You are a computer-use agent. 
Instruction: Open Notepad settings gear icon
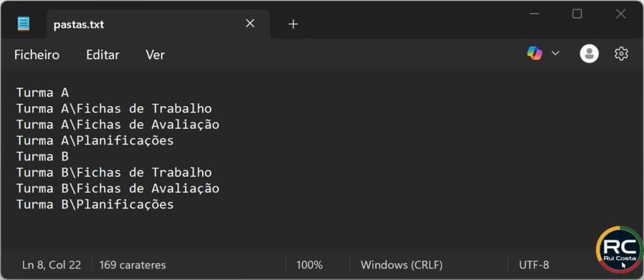point(621,54)
